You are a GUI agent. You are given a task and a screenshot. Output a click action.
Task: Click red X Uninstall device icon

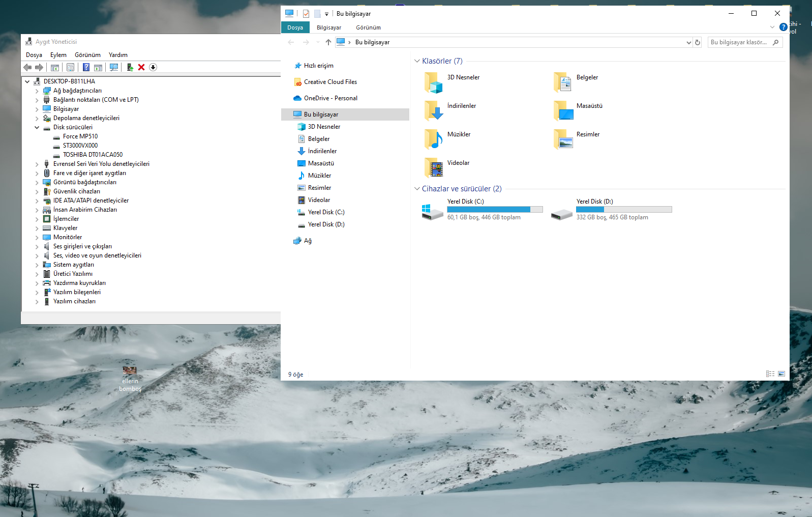click(141, 67)
